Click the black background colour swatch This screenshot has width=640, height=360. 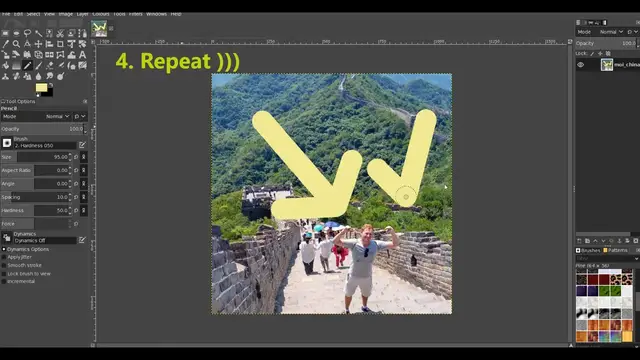[49, 93]
